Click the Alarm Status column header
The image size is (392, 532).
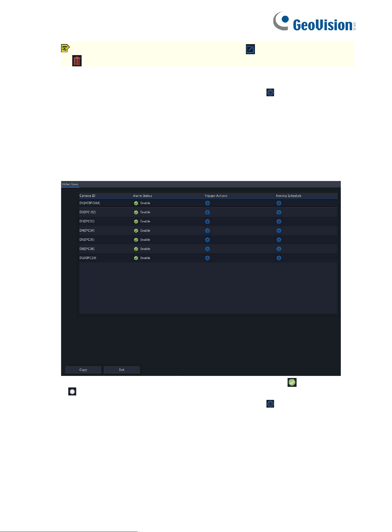click(x=142, y=196)
